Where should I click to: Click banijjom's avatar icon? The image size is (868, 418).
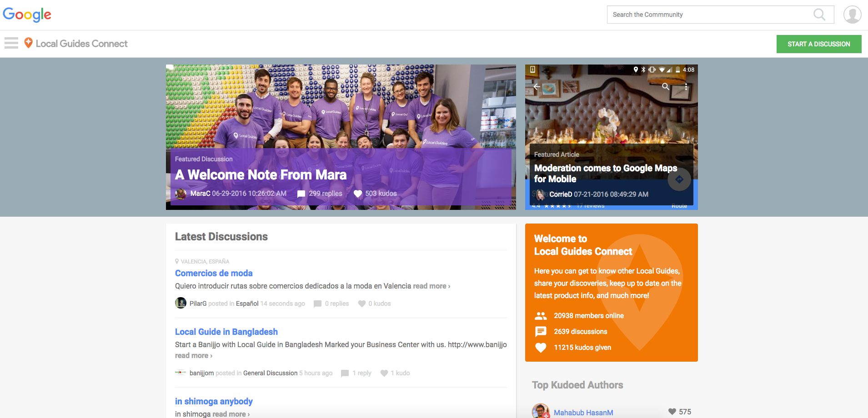pyautogui.click(x=181, y=373)
